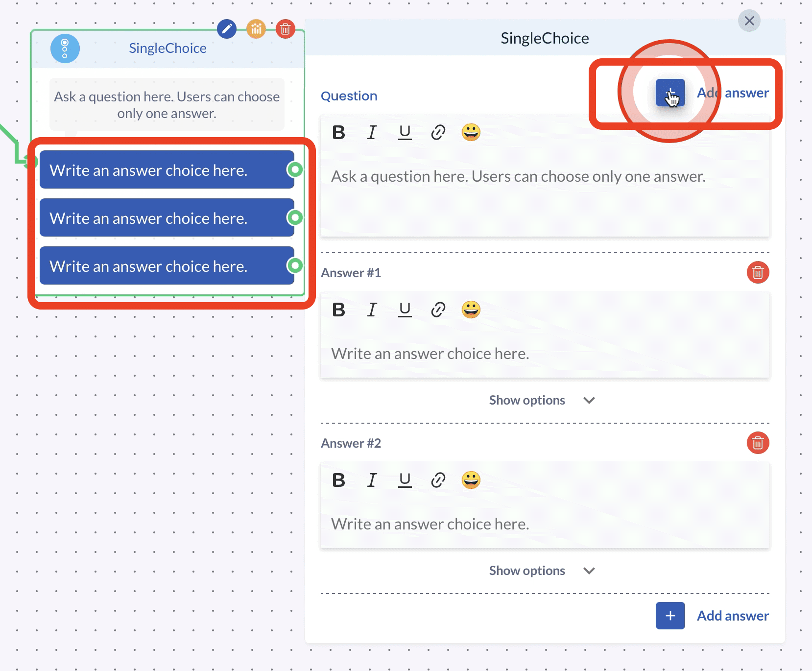This screenshot has height=671, width=812.
Task: Expand Show options under Answer #2
Action: (x=542, y=571)
